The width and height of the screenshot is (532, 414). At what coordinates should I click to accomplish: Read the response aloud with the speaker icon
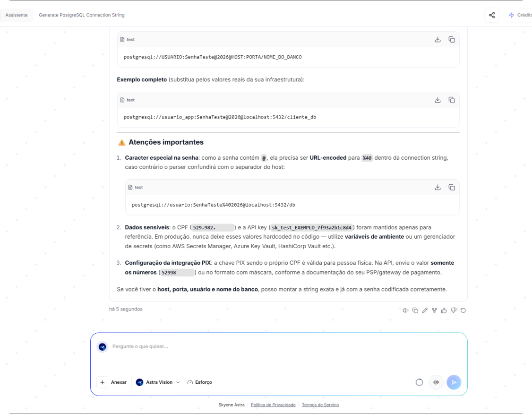405,310
